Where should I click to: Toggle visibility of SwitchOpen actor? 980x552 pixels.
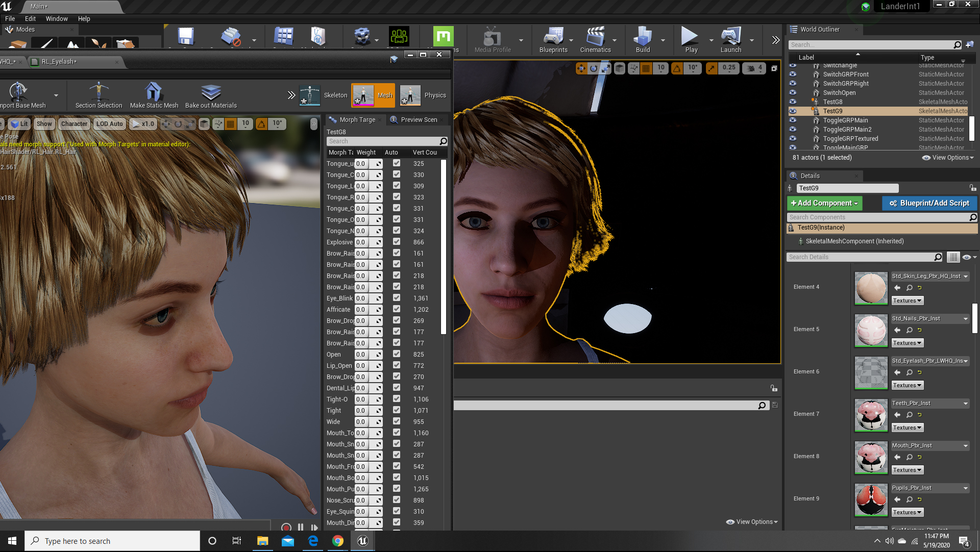[793, 92]
